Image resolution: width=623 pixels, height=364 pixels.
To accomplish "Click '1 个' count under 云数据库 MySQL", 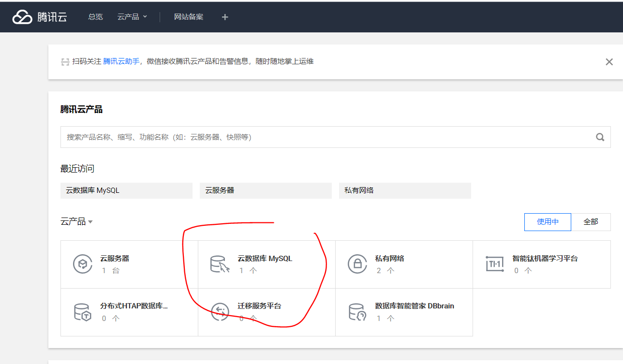I will [x=248, y=271].
